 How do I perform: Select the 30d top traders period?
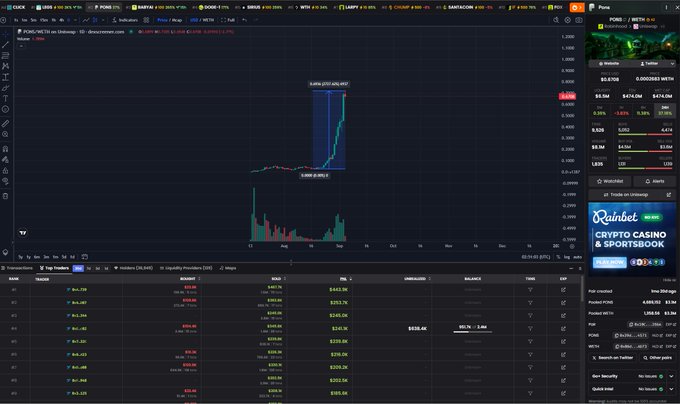tap(78, 268)
